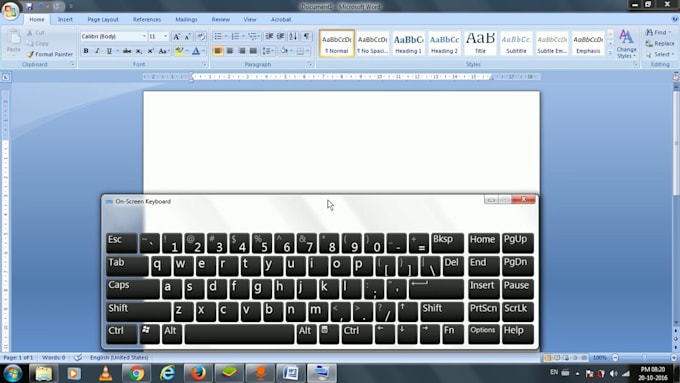Center the text
This screenshot has width=680, height=383.
230,51
